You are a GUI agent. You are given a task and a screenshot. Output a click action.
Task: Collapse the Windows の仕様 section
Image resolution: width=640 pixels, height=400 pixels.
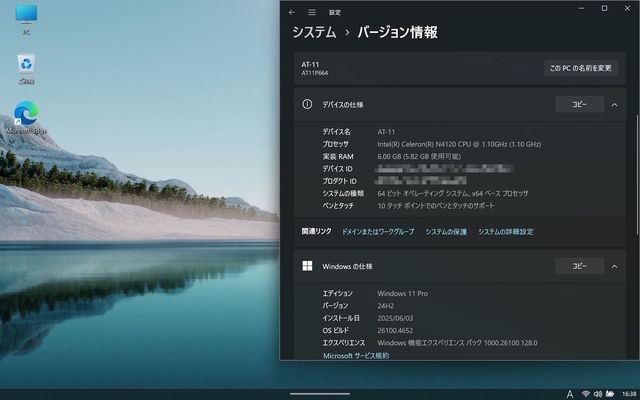(614, 267)
